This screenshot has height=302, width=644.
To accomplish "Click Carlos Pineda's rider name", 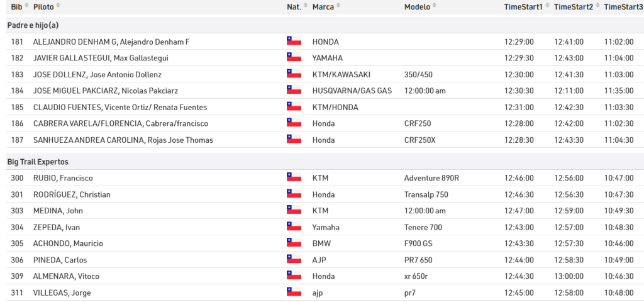I will pyautogui.click(x=60, y=260).
